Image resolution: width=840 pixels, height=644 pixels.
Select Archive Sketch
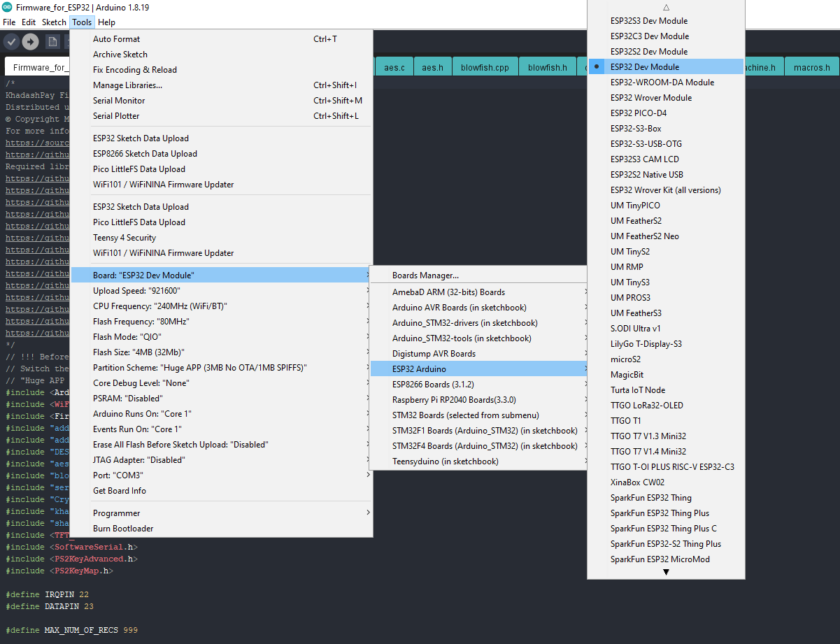tap(222, 55)
